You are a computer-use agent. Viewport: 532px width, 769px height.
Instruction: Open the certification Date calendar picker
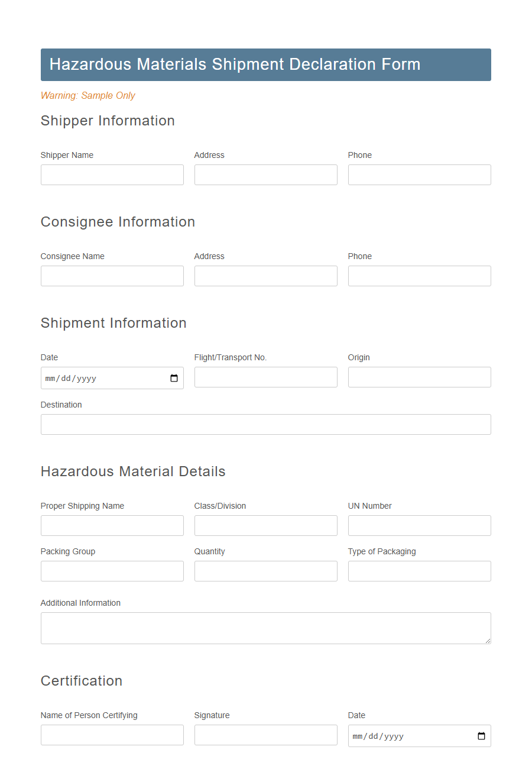tap(482, 736)
